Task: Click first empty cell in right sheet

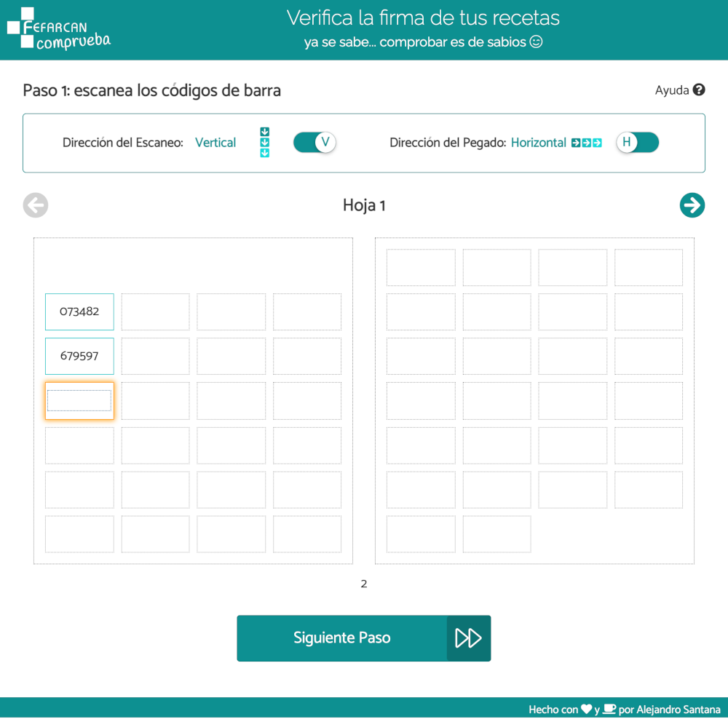Action: (x=421, y=268)
